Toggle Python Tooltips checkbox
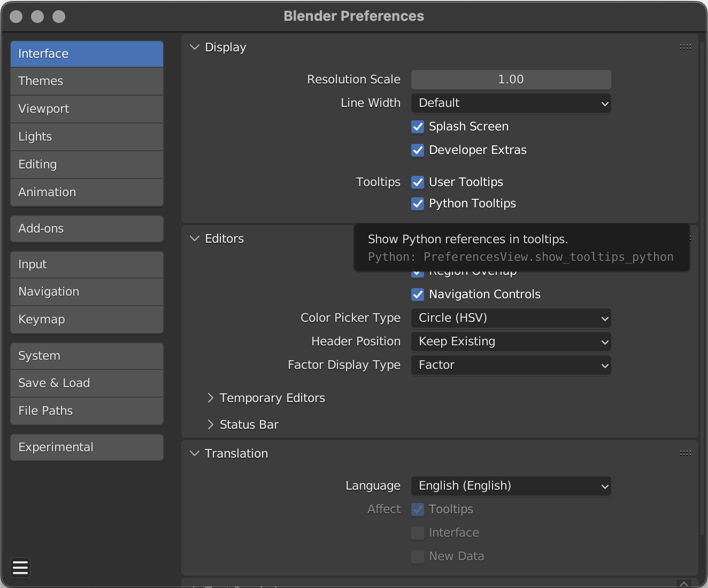The image size is (708, 588). pos(418,204)
